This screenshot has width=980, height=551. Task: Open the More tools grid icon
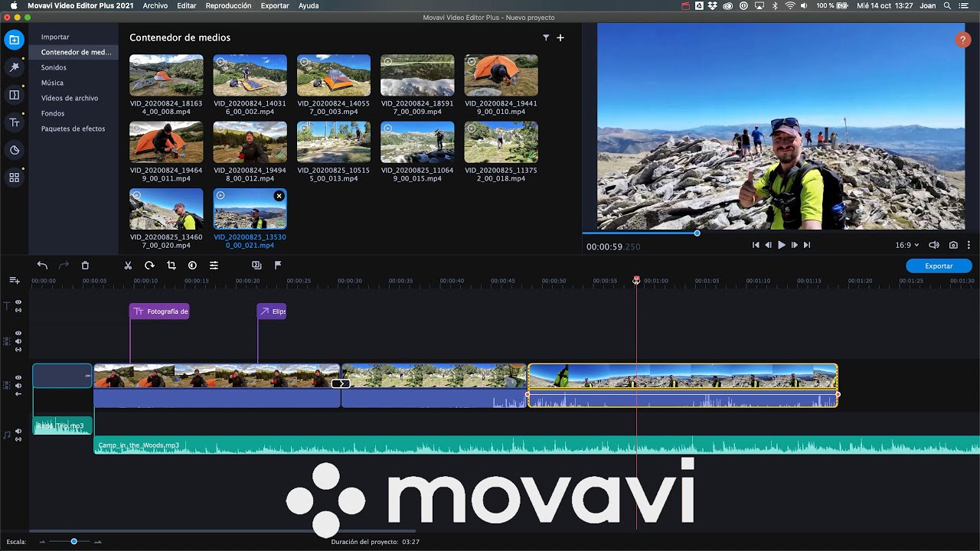[x=14, y=178]
